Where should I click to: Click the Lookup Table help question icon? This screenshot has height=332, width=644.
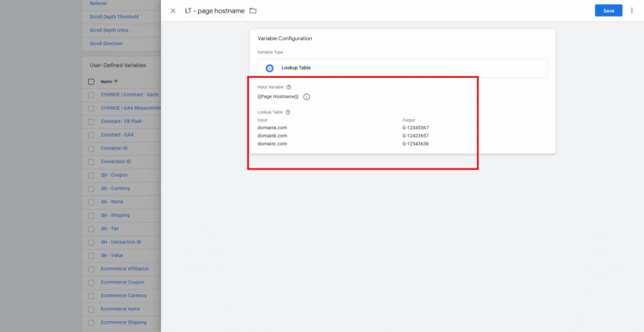(x=288, y=112)
